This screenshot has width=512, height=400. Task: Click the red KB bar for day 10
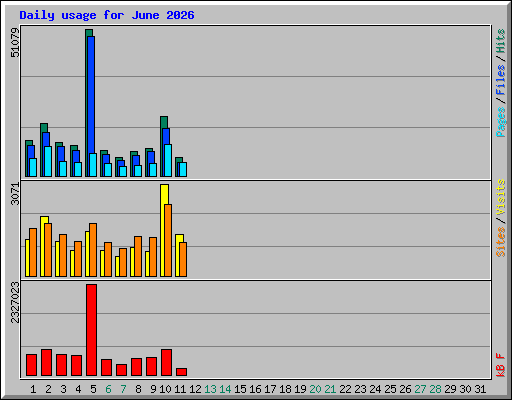tap(166, 363)
